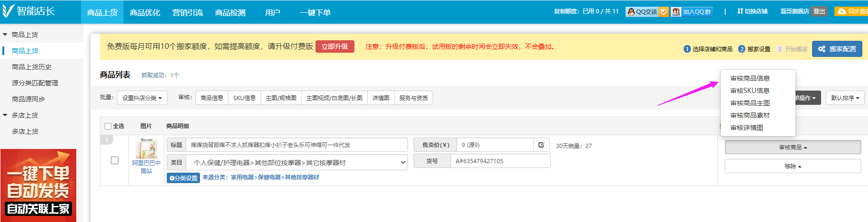Click the 同步数据 cloud sync icon

841,11
